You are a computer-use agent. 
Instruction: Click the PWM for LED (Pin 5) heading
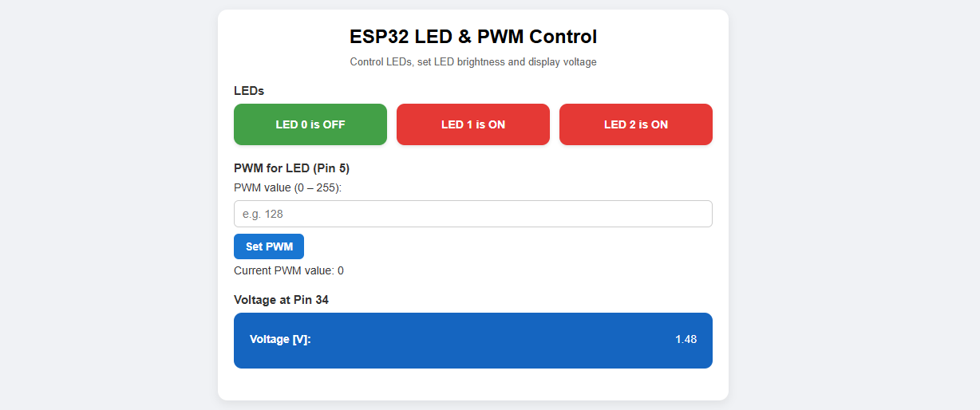(x=291, y=168)
